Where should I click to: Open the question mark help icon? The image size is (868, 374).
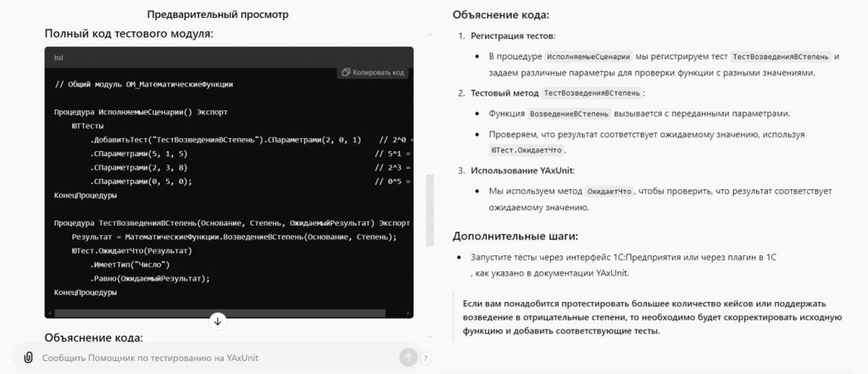[x=426, y=359]
